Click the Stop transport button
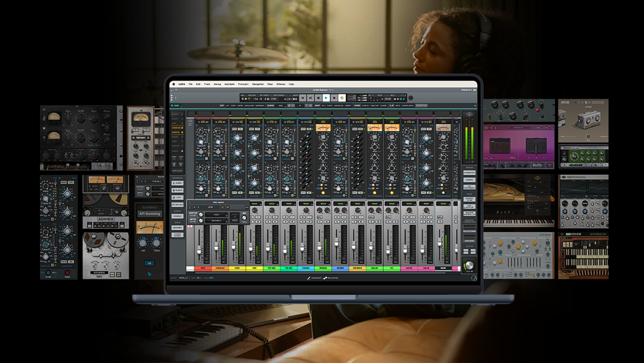This screenshot has height=363, width=644. click(318, 98)
